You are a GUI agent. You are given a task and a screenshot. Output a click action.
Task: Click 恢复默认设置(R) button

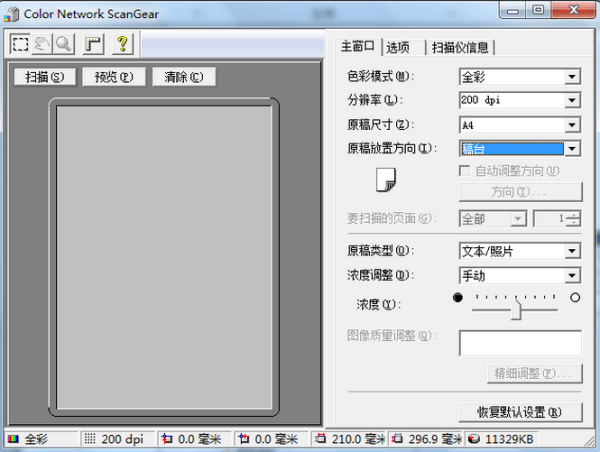520,412
